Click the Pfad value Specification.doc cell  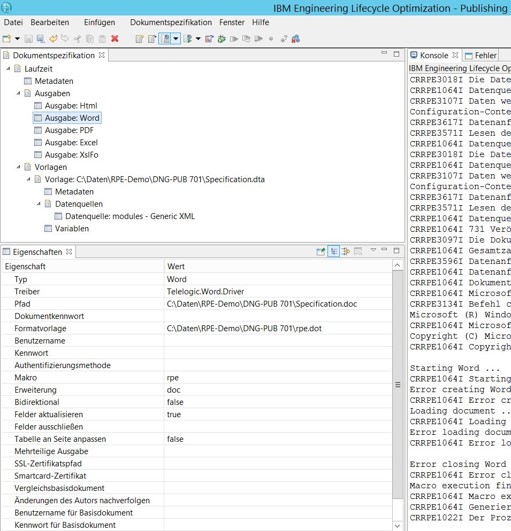click(x=278, y=304)
